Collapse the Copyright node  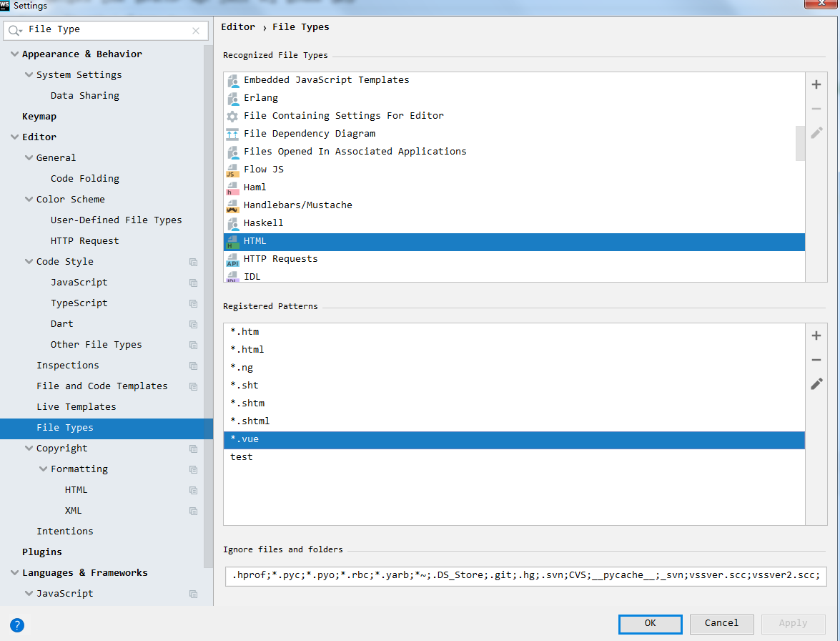click(29, 449)
